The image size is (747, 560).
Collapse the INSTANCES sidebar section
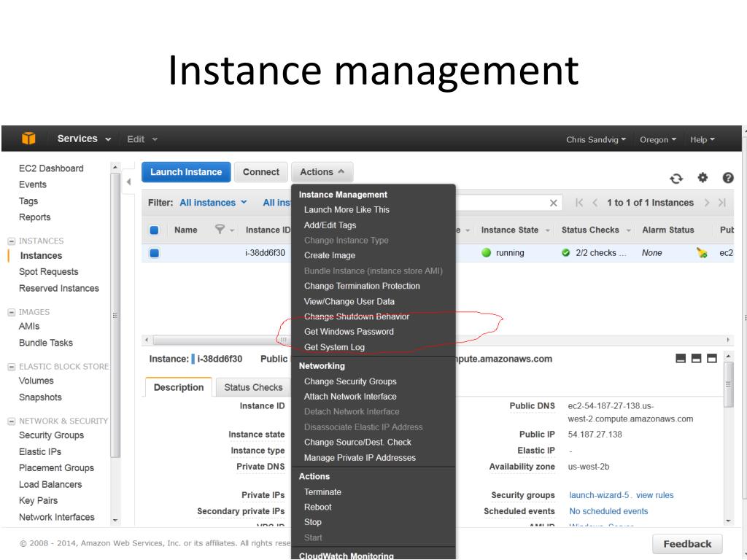12,241
